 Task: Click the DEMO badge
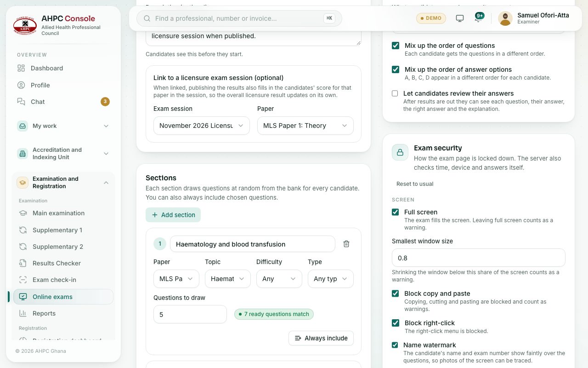click(x=431, y=18)
